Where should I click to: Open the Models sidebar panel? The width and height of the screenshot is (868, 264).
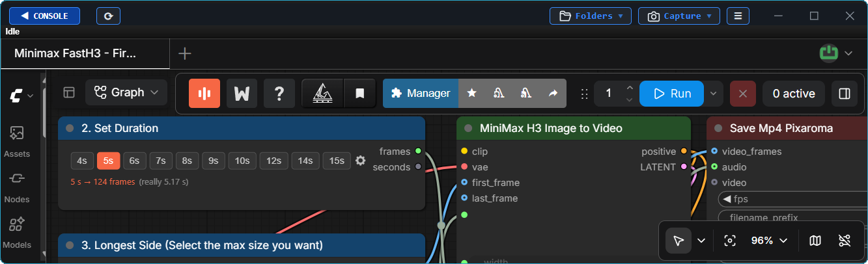[17, 233]
